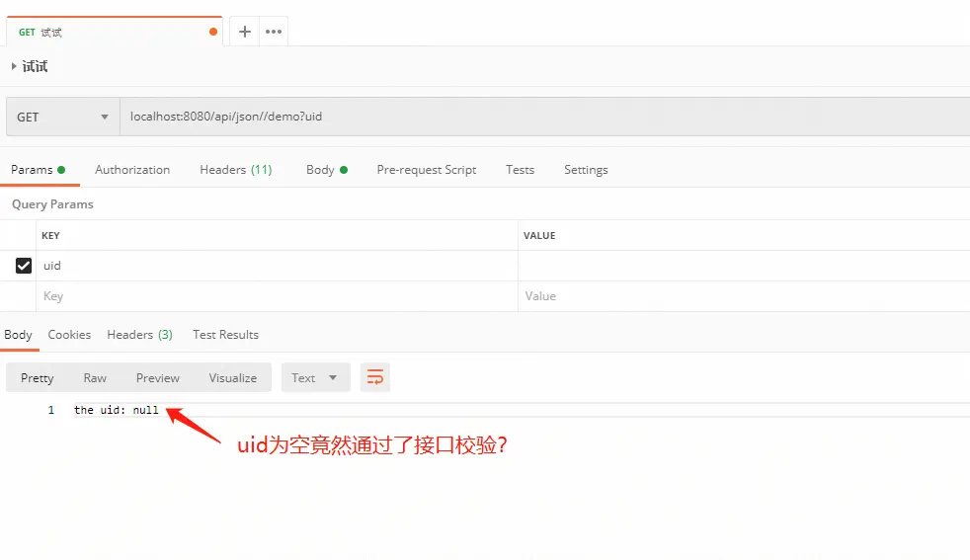Open the Tests tab
This screenshot has width=970, height=560.
520,170
